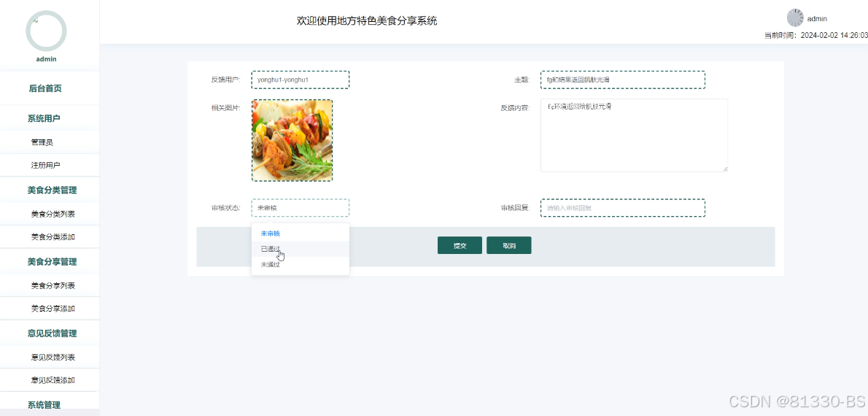The width and height of the screenshot is (868, 416).
Task: Open 意见反馈添加 in the sidebar
Action: tap(53, 380)
